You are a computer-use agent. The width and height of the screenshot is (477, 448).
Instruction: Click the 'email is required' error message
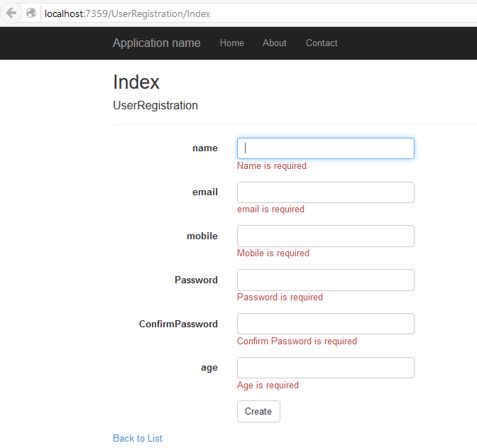[x=270, y=209]
